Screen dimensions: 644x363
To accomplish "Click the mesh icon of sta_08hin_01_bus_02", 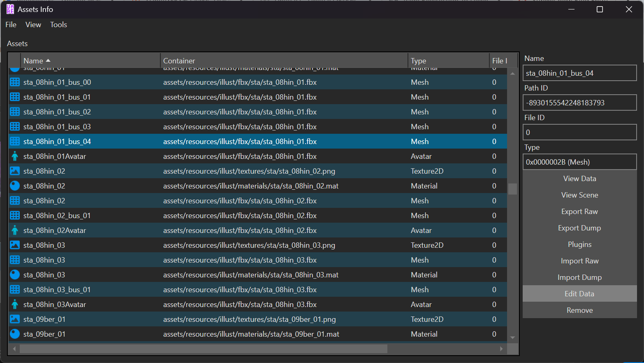I will point(15,112).
